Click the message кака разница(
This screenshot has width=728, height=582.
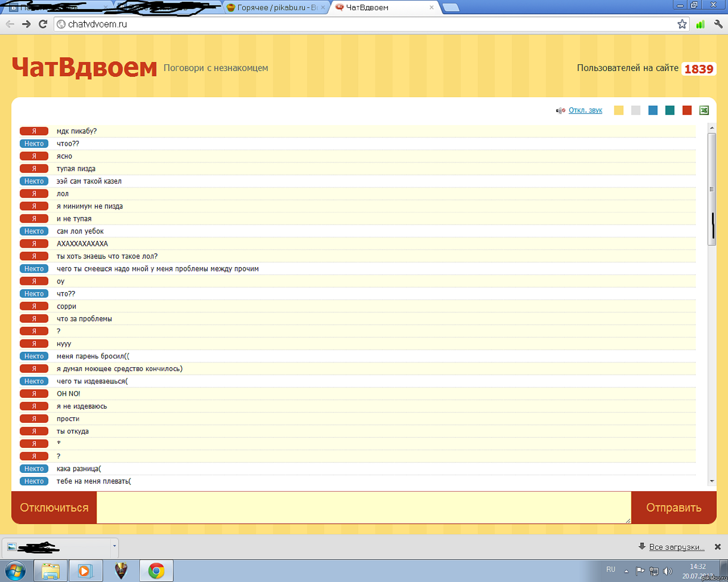tap(79, 469)
